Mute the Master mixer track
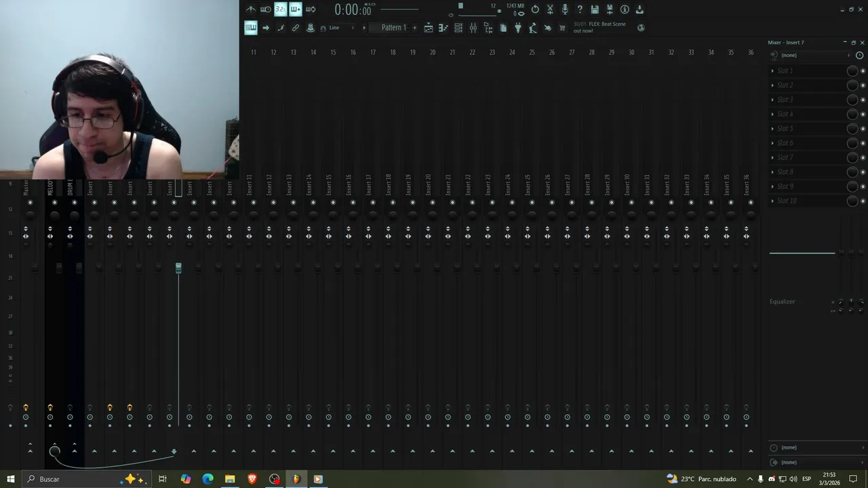Viewport: 868px width, 488px height. (30, 203)
